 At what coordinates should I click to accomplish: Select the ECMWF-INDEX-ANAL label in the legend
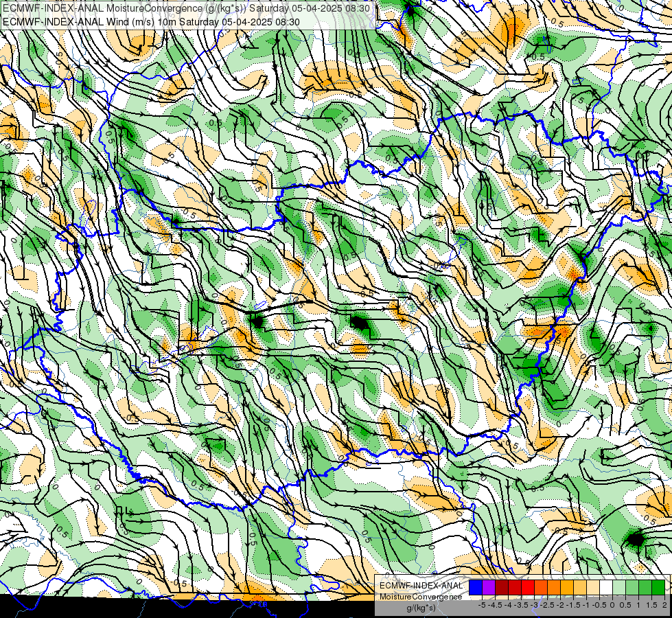[x=421, y=586]
